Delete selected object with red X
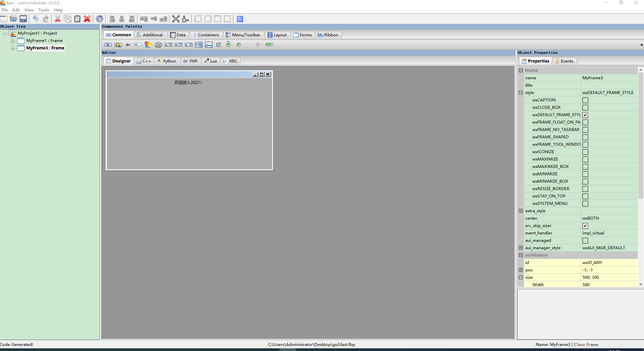 87,19
